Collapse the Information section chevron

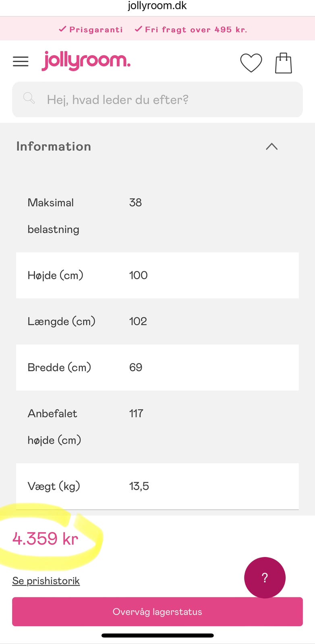coord(272,147)
